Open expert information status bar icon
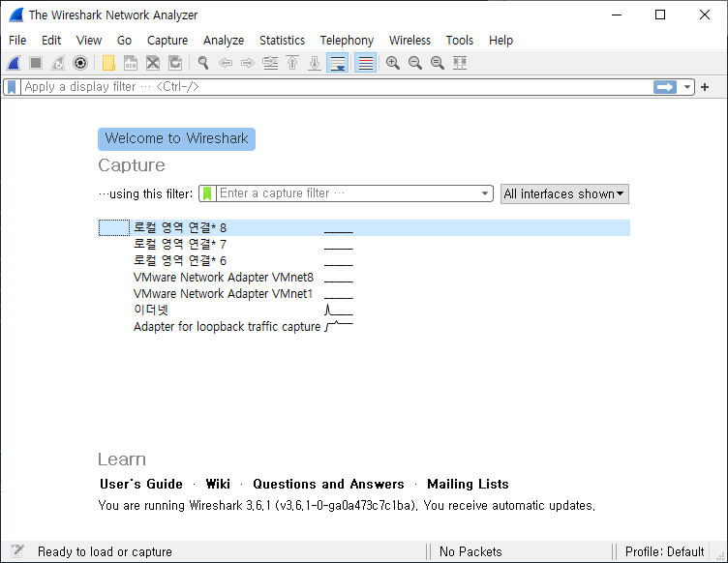728x563 pixels. tap(17, 551)
